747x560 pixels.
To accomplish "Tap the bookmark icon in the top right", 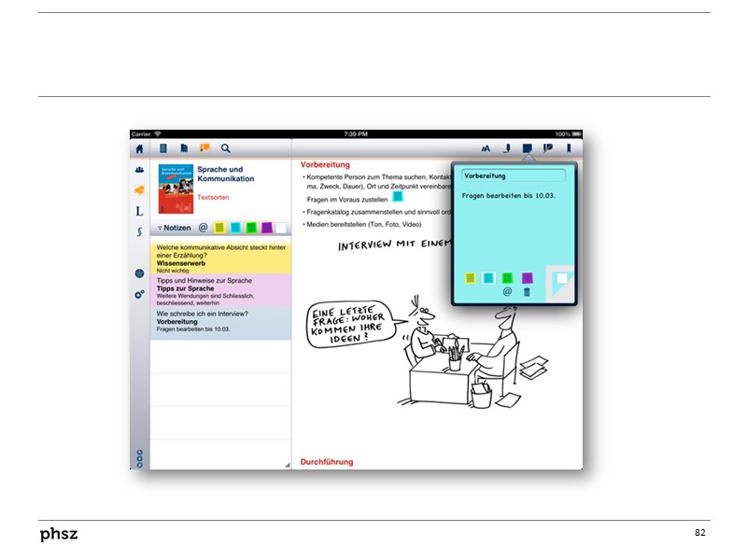I will (x=569, y=148).
